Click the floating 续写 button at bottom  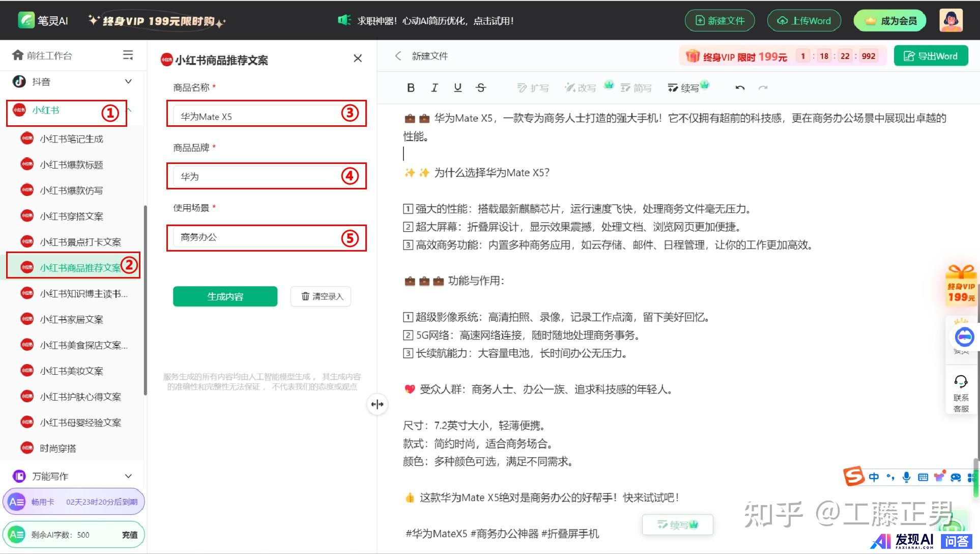click(x=677, y=524)
